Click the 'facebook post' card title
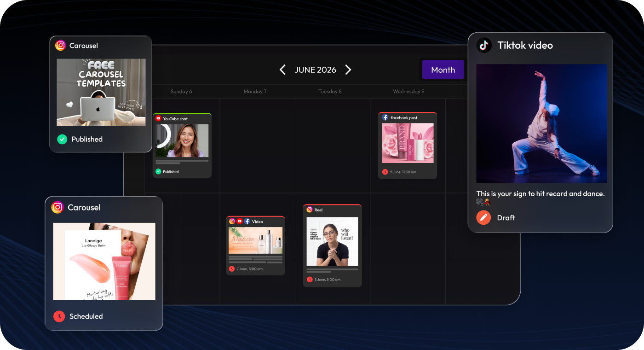 [404, 118]
